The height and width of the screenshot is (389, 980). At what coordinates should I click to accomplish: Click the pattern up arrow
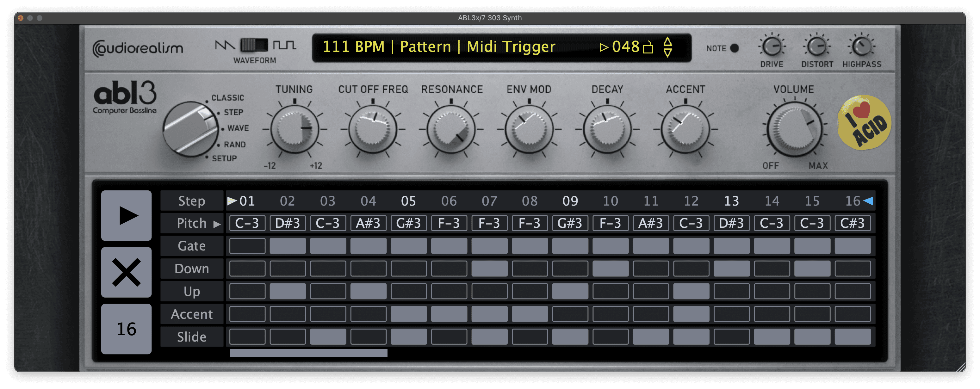[668, 41]
